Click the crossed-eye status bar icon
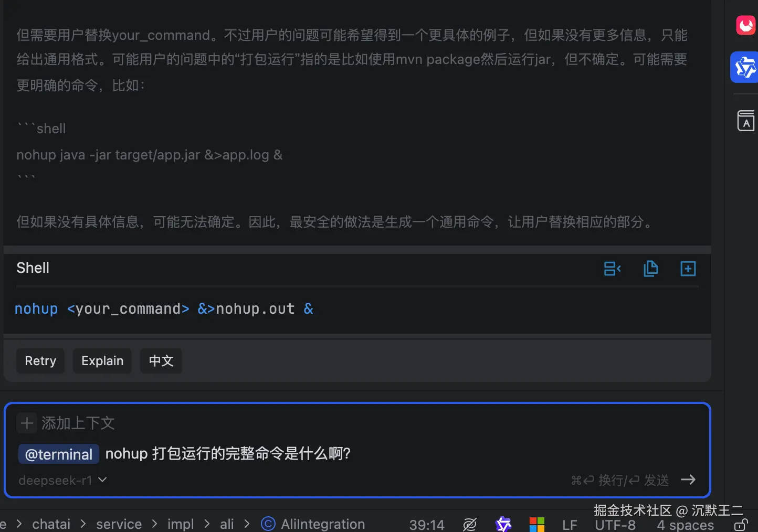This screenshot has width=758, height=532. pos(470,524)
